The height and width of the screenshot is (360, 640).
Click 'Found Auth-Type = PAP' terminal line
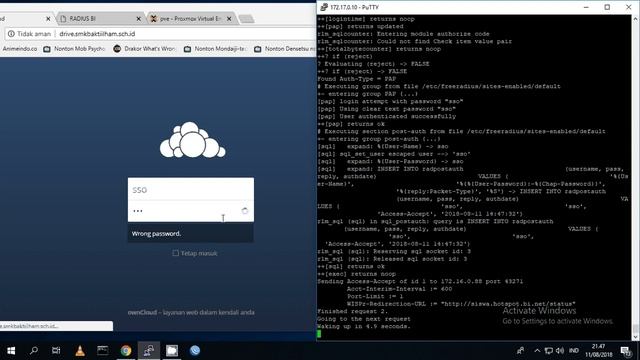tap(357, 79)
